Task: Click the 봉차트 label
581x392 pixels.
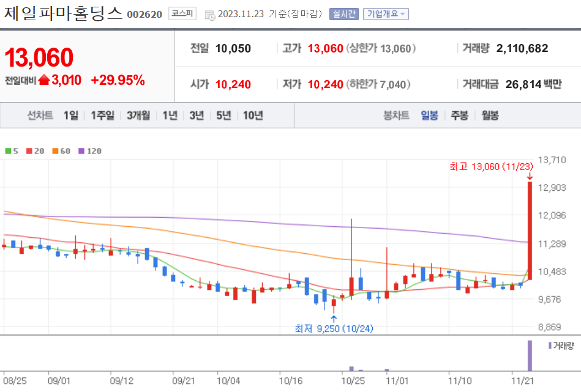Action: pyautogui.click(x=396, y=116)
